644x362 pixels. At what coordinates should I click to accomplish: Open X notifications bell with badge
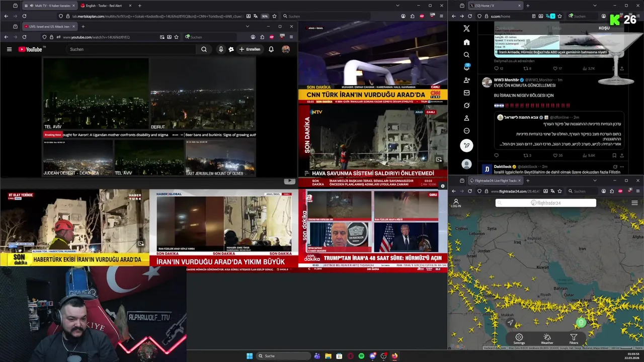click(466, 67)
